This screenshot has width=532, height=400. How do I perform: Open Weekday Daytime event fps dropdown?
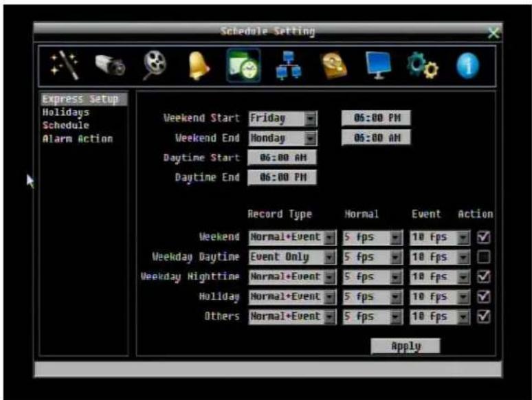coord(440,257)
